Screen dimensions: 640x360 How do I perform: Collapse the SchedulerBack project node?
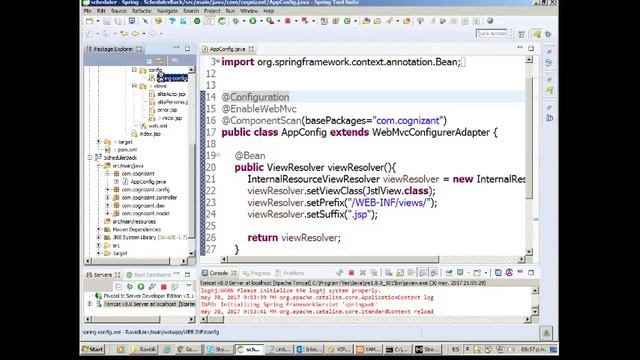point(90,158)
